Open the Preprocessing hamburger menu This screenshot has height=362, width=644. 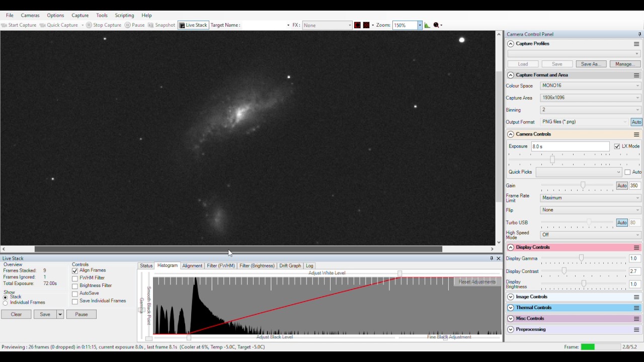coord(636,330)
